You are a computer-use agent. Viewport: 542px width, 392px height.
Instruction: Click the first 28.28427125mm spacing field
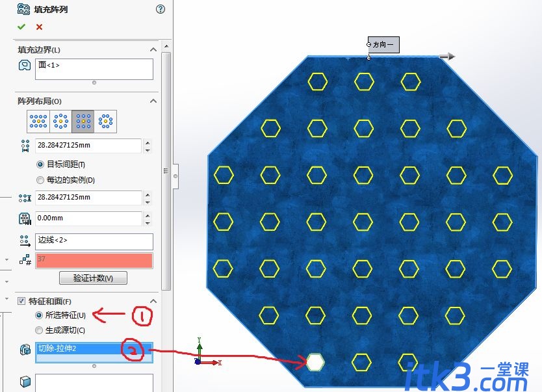coord(88,146)
